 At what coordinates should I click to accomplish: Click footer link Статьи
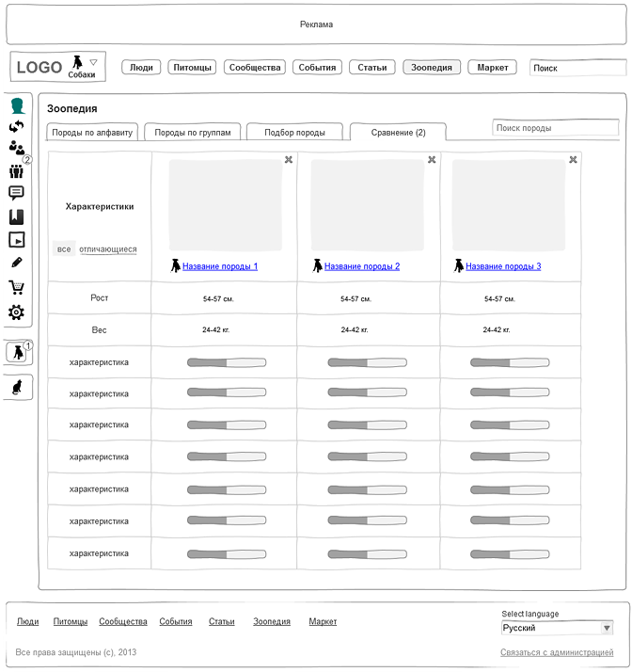coord(221,621)
